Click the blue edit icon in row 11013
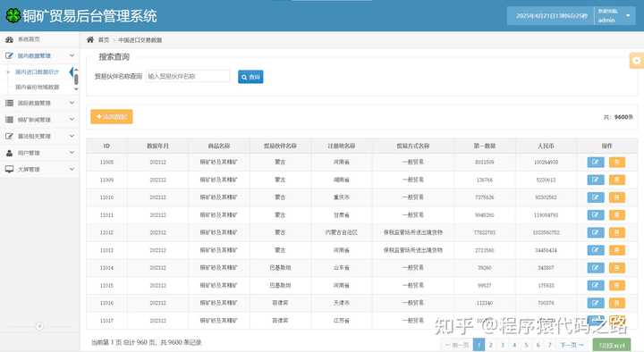 click(596, 250)
